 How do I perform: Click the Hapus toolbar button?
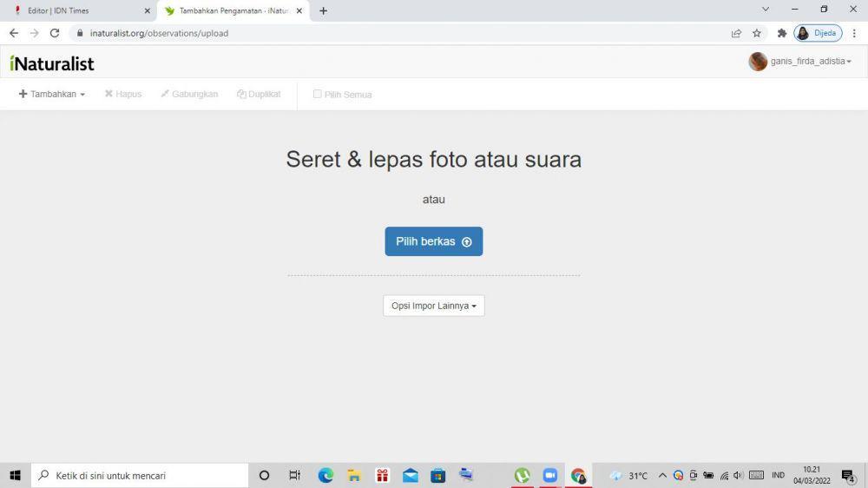[x=123, y=94]
